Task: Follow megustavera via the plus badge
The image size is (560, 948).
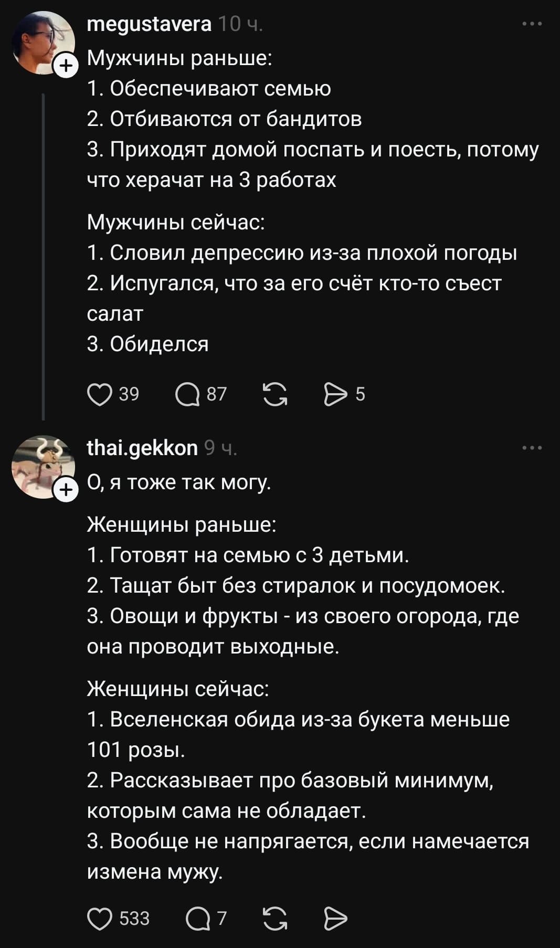Action: point(65,65)
